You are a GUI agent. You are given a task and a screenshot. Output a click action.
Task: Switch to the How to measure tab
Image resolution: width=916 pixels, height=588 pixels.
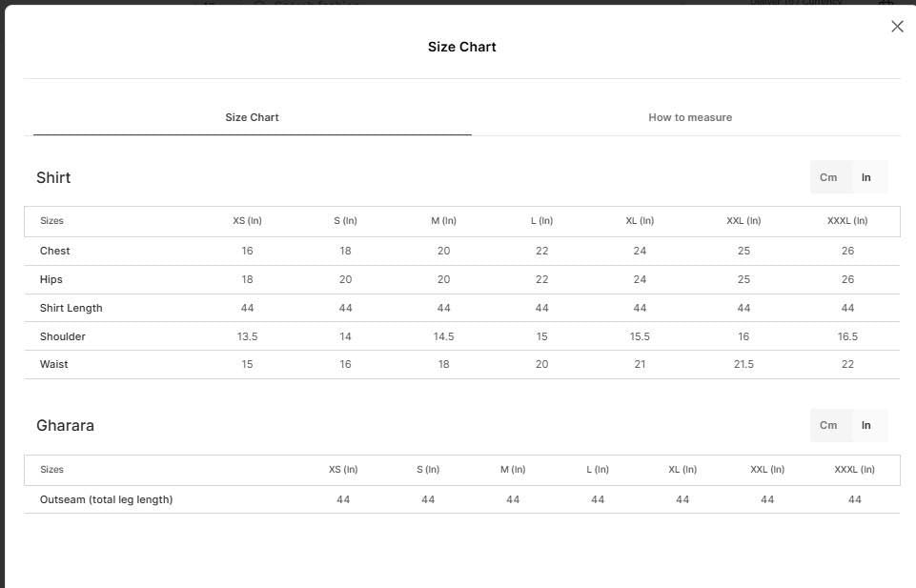click(690, 117)
